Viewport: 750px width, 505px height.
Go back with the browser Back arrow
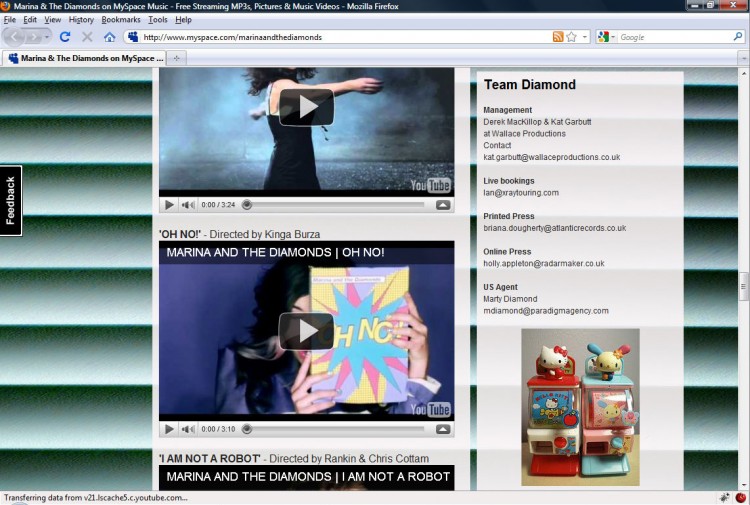pyautogui.click(x=14, y=37)
